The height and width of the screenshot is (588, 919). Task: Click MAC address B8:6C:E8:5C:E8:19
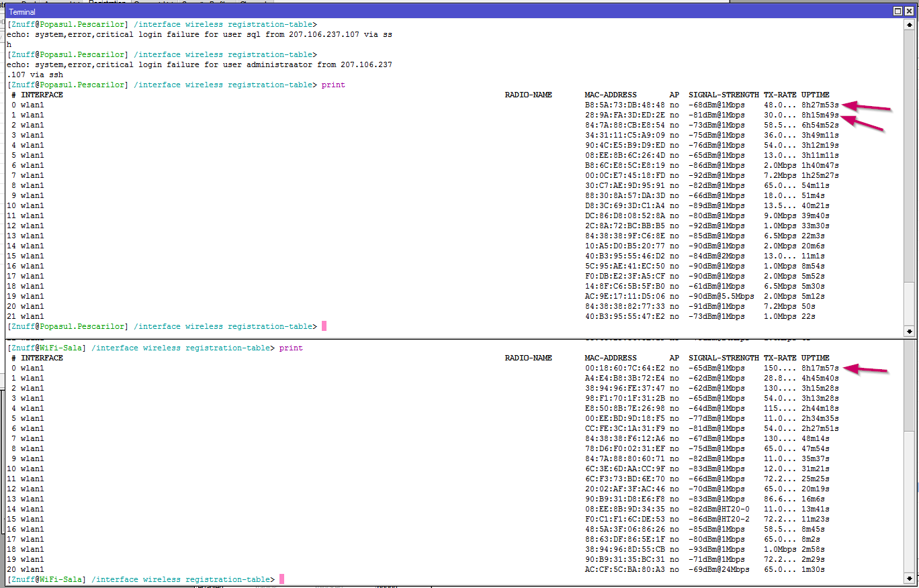(x=625, y=165)
